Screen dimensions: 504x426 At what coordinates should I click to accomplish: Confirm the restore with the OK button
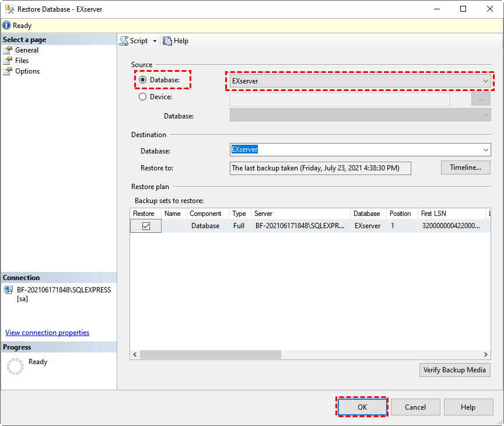(x=362, y=407)
